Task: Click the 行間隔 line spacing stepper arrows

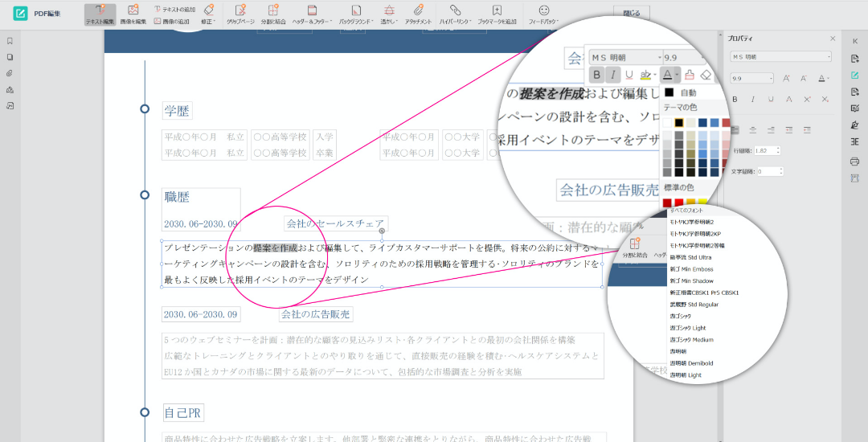Action: [778, 150]
